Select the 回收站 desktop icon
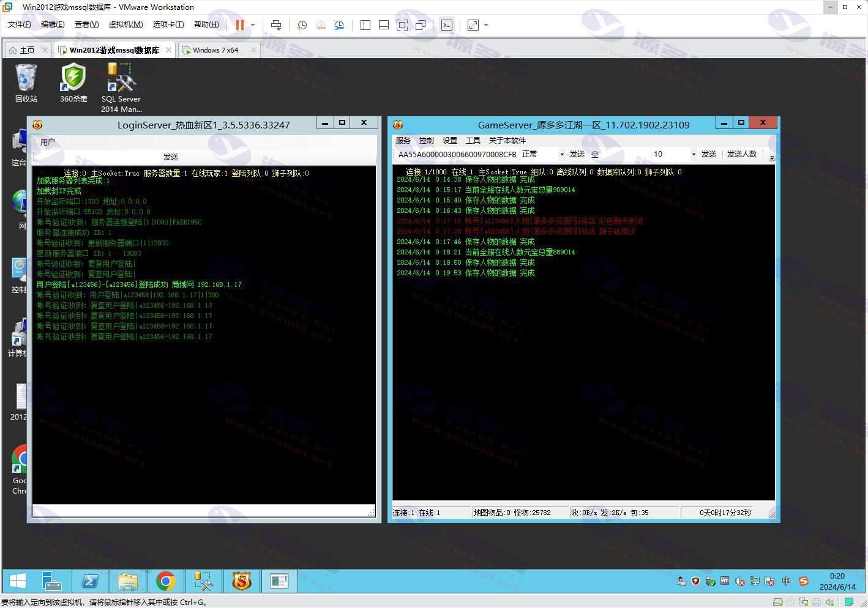 26,83
